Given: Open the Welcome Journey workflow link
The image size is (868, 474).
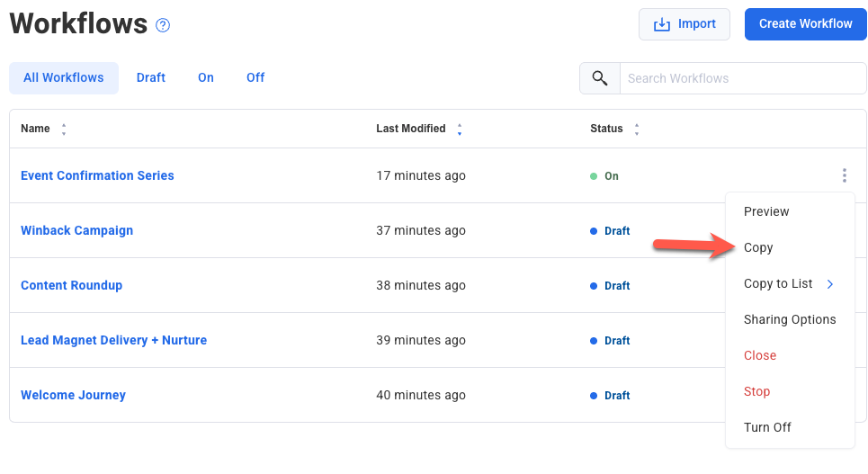Looking at the screenshot, I should pyautogui.click(x=73, y=395).
